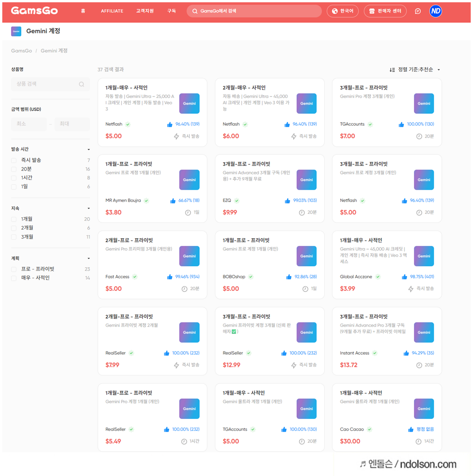Click Gemini thumbnail on the $9.99 card

(x=306, y=180)
